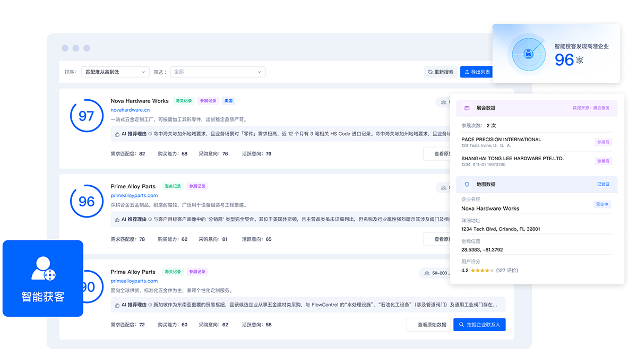Click the 4.2 star rating stars

482,270
